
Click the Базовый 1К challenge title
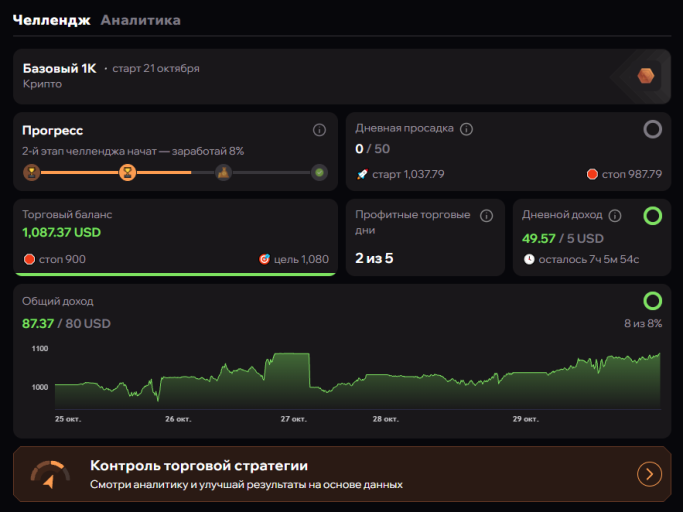point(59,68)
